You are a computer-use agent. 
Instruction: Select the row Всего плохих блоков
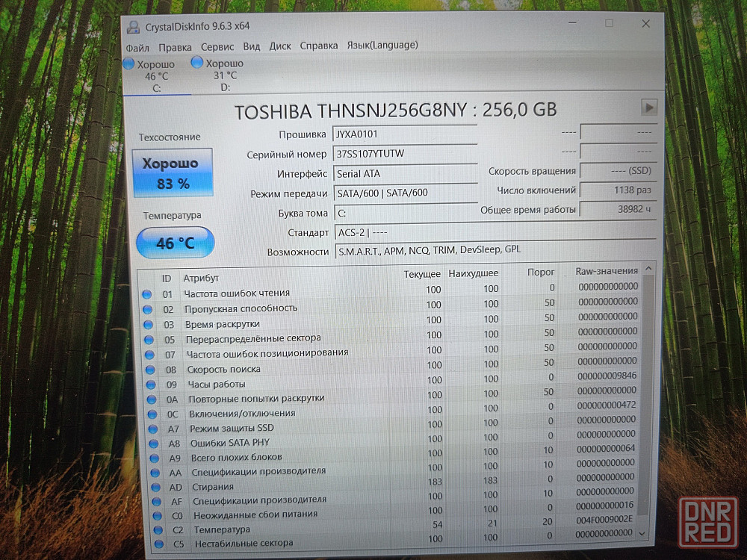(393, 454)
